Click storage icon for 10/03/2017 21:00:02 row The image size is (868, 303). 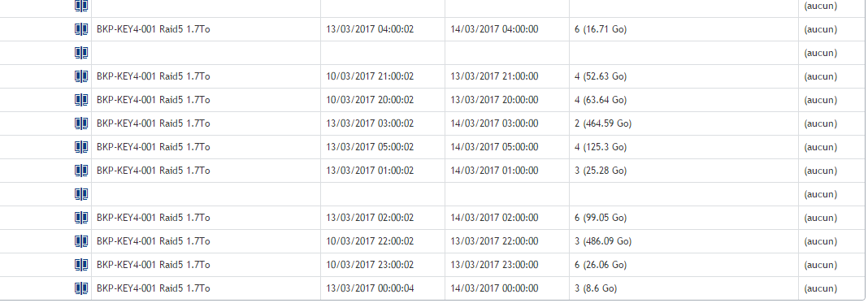click(80, 76)
